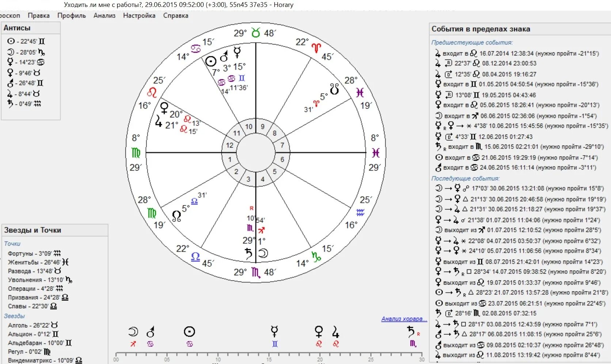Select event Saturn direct 02.08.2015

(x=485, y=313)
